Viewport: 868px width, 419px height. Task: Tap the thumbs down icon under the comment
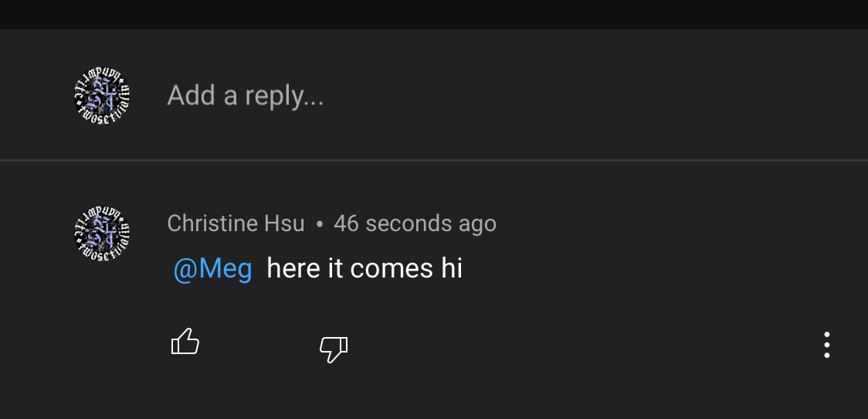point(334,349)
